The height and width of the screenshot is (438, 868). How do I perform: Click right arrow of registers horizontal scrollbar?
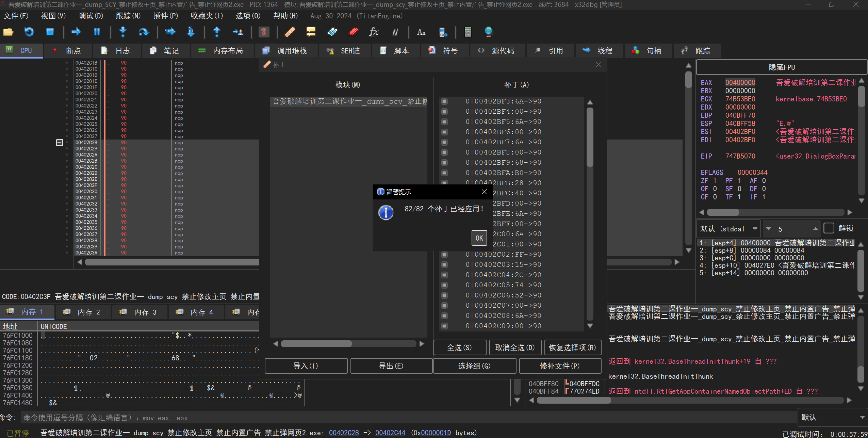coord(850,212)
